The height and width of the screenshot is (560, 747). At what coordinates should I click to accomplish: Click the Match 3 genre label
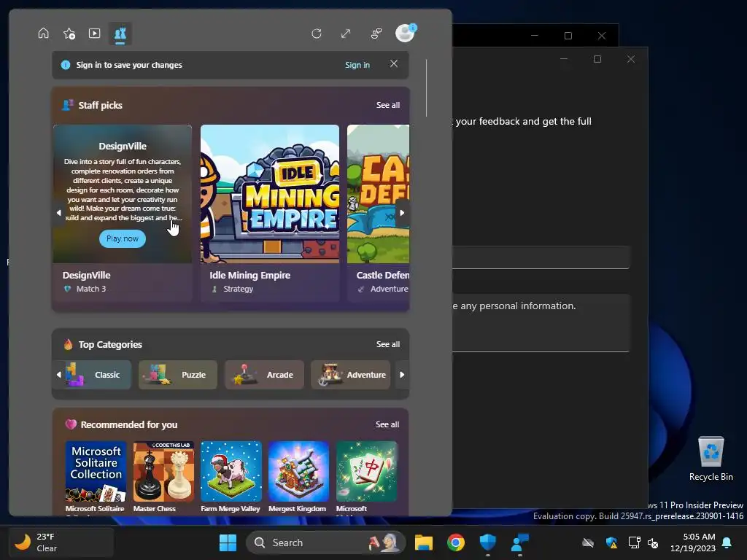(91, 289)
